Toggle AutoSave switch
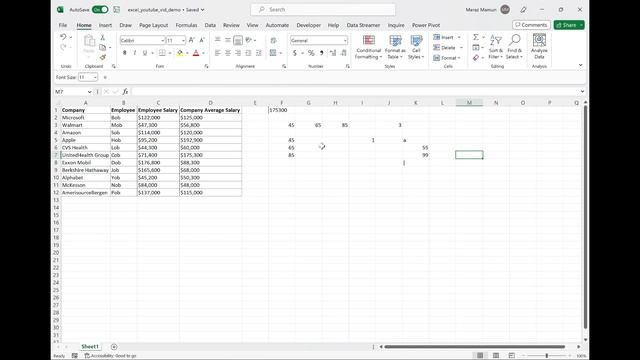This screenshot has width=640, height=360. [100, 9]
